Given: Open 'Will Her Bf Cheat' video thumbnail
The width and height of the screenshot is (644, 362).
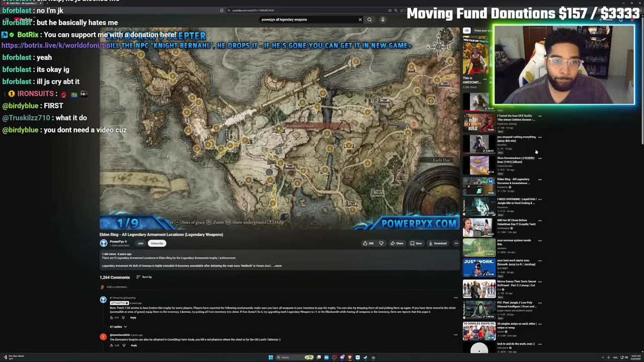Looking at the screenshot, I should tap(479, 227).
